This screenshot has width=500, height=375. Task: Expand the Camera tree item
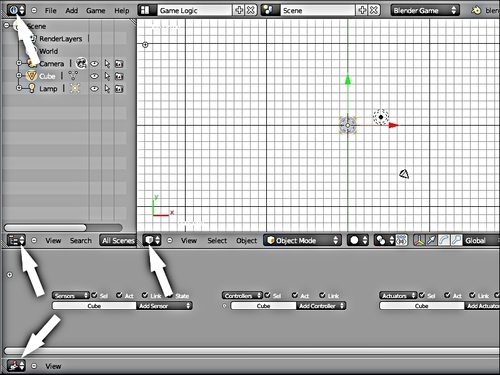click(x=19, y=63)
